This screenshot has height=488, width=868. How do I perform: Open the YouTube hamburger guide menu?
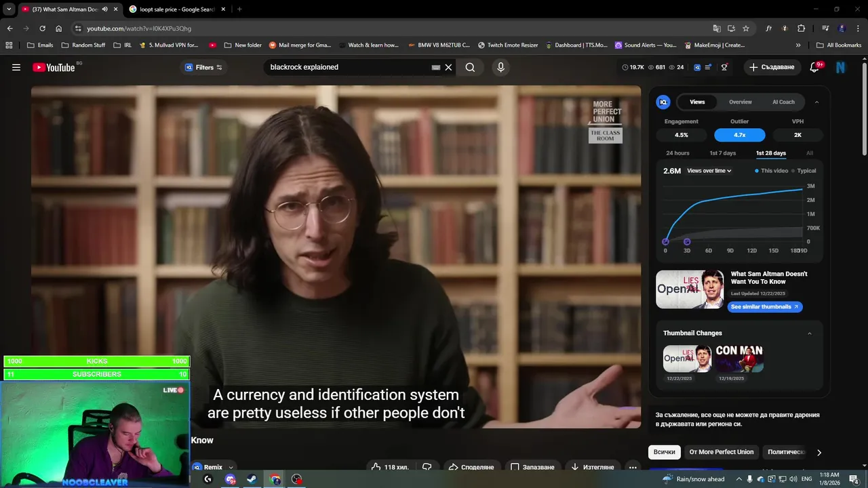pos(16,67)
